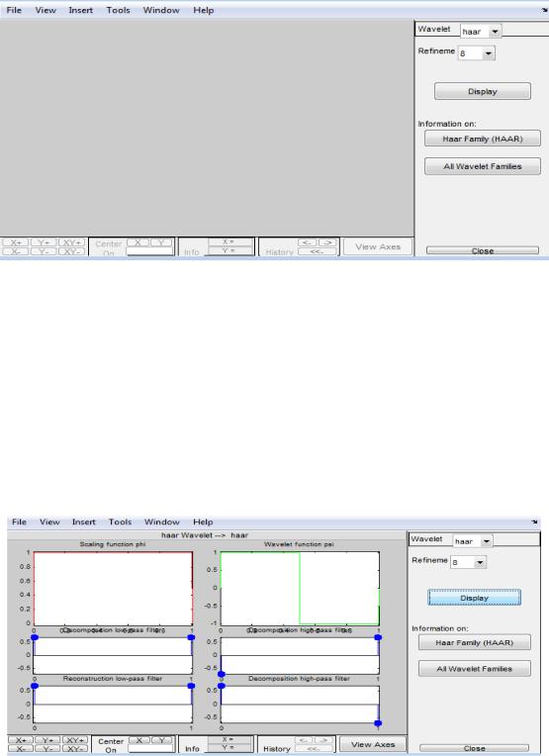Open Haar Family (HAAR) info, lower window
The width and height of the screenshot is (549, 756).
(x=474, y=642)
